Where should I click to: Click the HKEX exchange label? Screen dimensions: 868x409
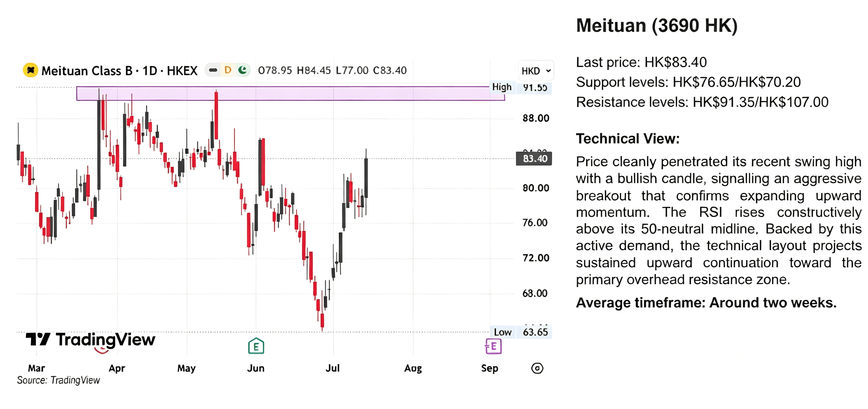(182, 71)
